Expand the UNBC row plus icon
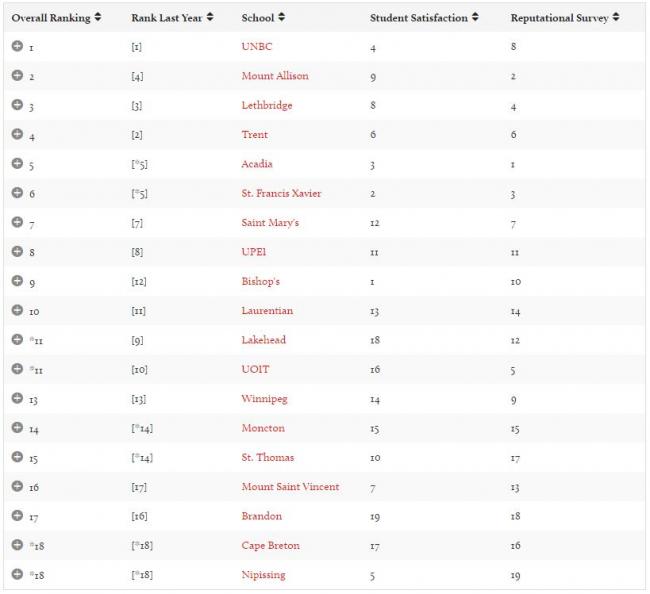Screen dimensions: 650x594 (17, 47)
